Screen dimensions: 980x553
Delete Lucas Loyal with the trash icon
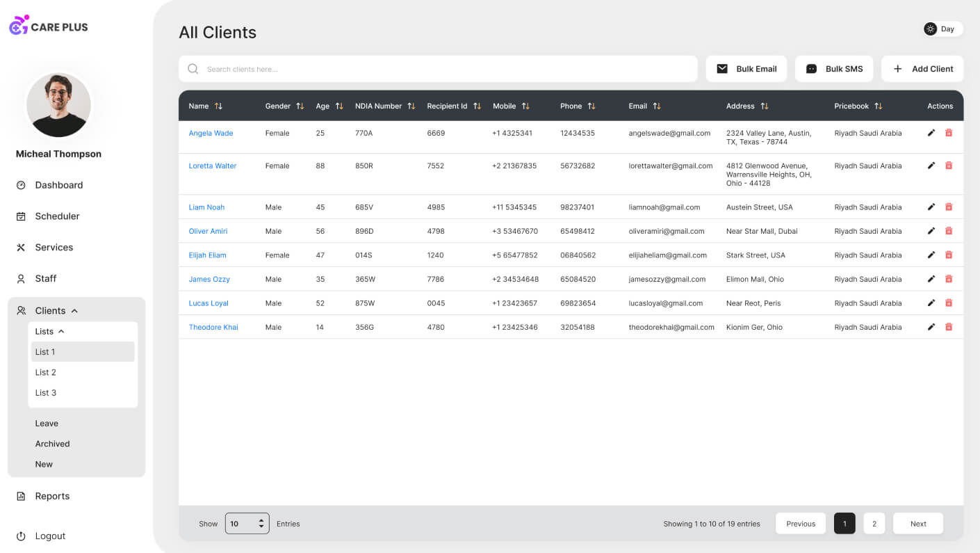point(949,303)
